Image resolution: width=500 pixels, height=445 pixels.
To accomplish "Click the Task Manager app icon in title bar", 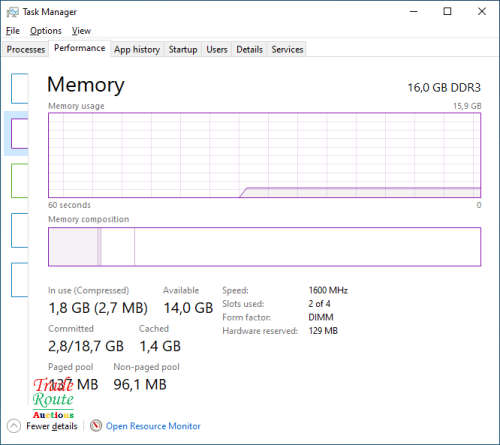I will 13,12.
